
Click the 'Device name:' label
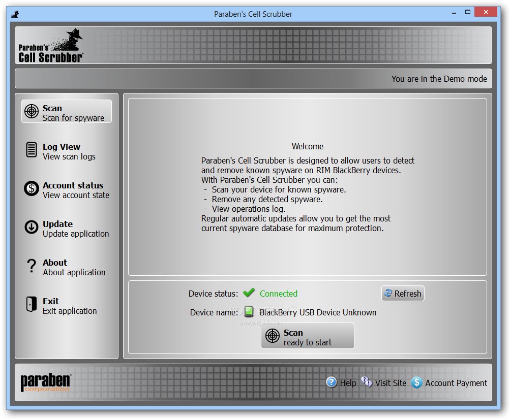[214, 312]
